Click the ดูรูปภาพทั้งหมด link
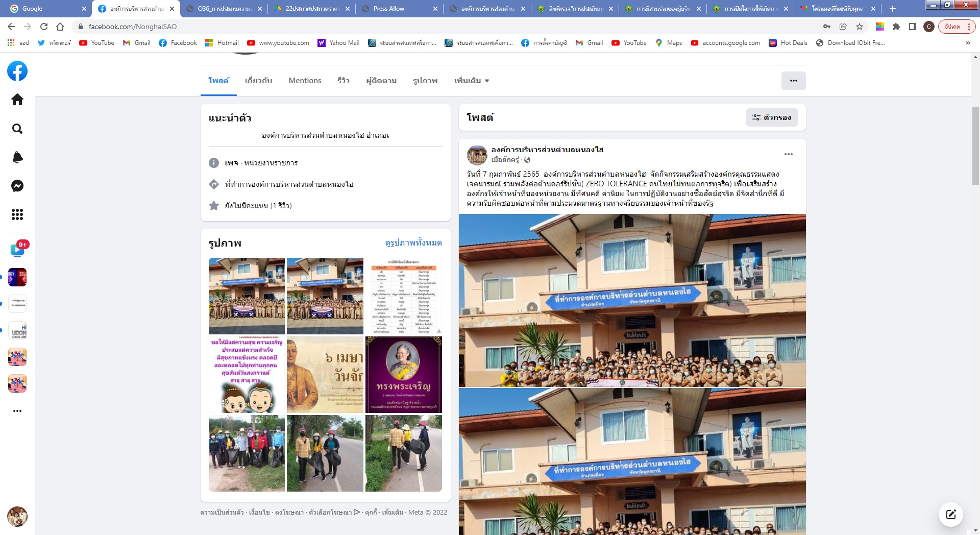980x535 pixels. [413, 243]
